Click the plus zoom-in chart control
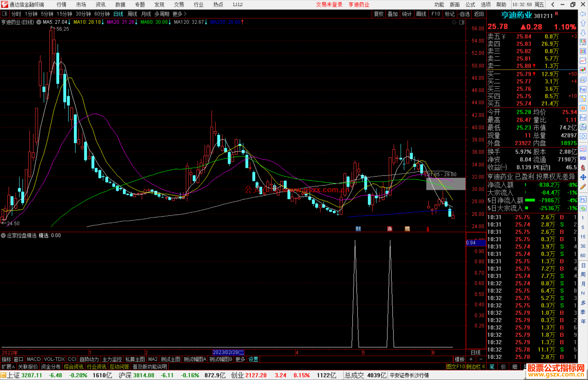This screenshot has width=588, height=380. (471, 359)
